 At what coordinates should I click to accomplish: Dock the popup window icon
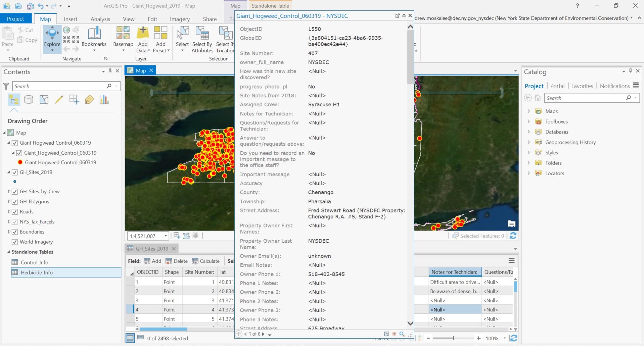[x=398, y=15]
